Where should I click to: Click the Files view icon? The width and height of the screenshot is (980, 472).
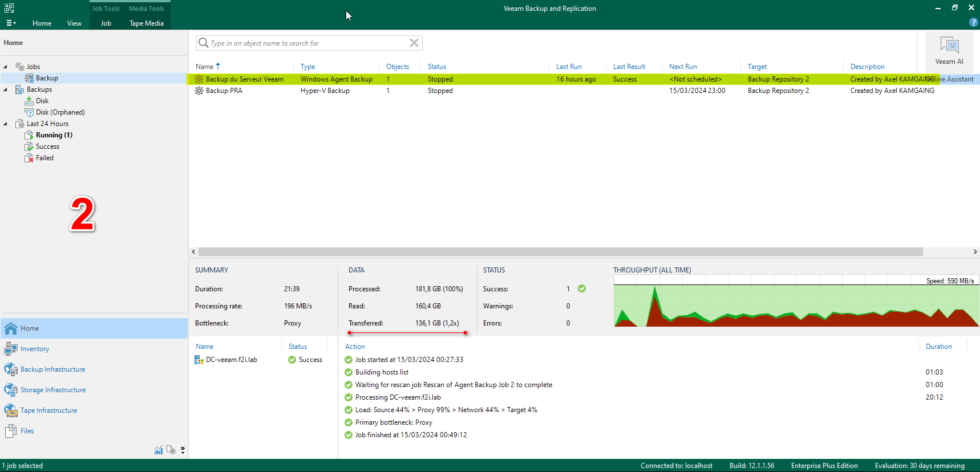pyautogui.click(x=11, y=431)
